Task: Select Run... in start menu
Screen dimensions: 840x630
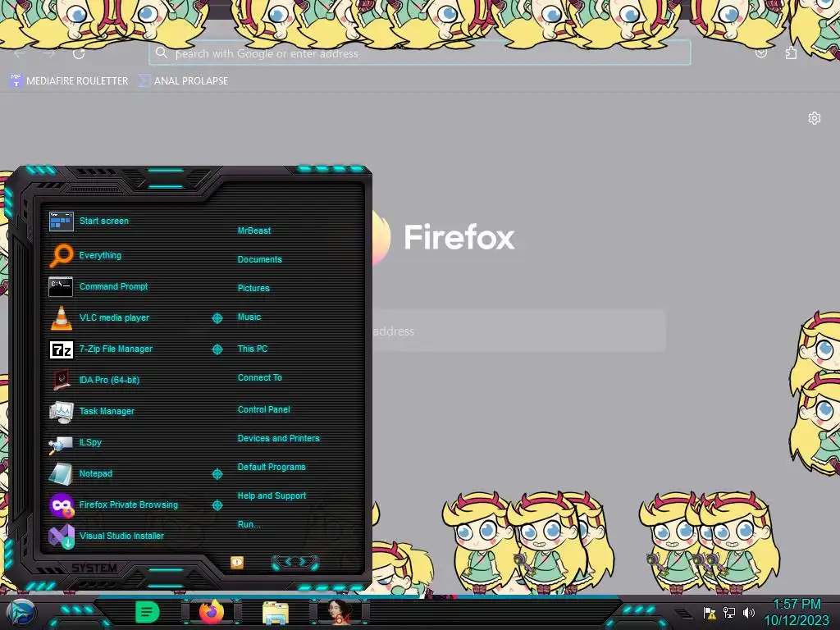Action: tap(249, 524)
